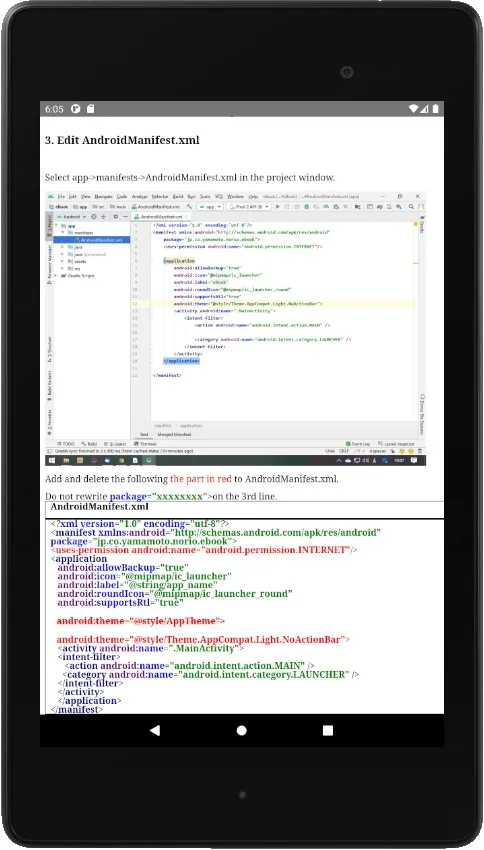Expand the assets folder arrow
This screenshot has height=850, width=484.
(63, 261)
